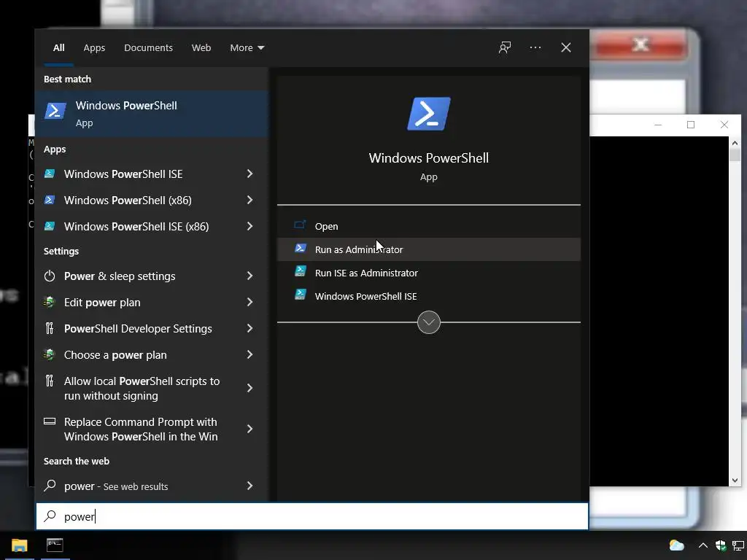Open the three-dot options menu
Screen dimensions: 747x560
pyautogui.click(x=535, y=47)
